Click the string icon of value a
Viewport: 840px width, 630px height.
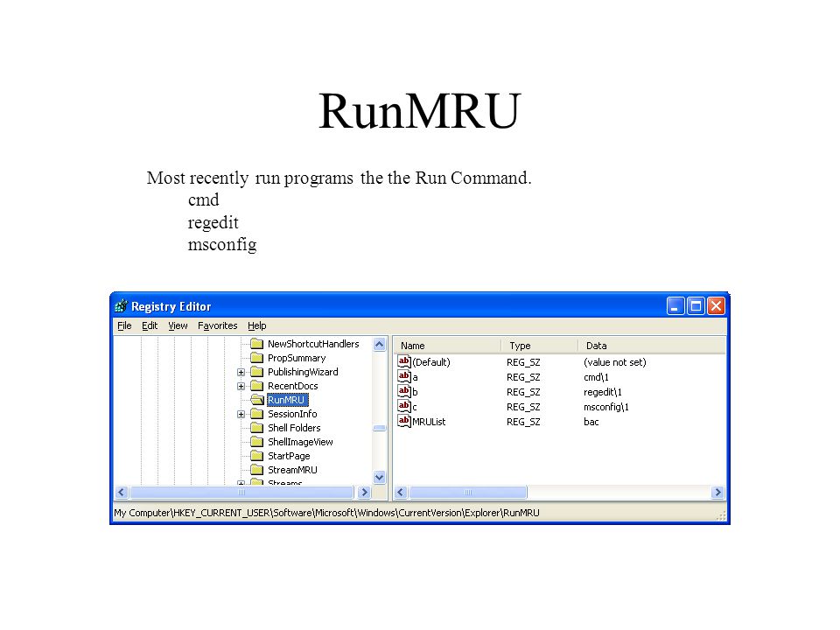click(x=404, y=376)
